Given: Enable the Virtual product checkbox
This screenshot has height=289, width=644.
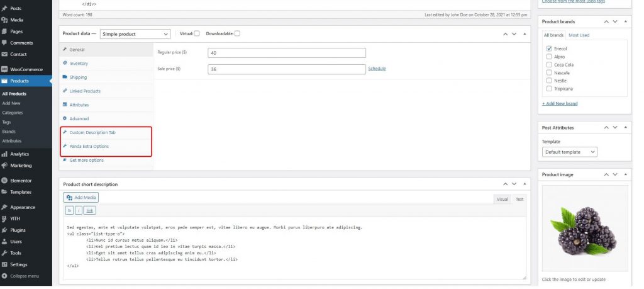Looking at the screenshot, I should tap(197, 33).
